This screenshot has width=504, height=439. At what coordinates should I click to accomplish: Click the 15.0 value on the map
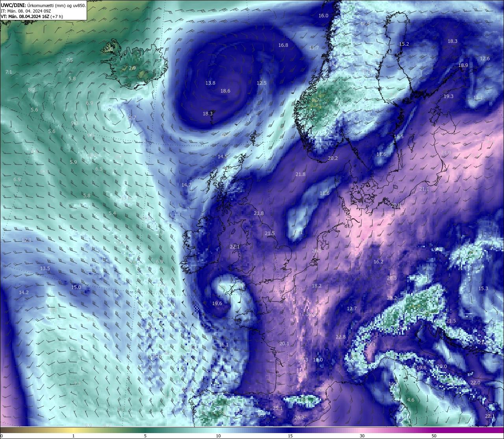[76, 287]
